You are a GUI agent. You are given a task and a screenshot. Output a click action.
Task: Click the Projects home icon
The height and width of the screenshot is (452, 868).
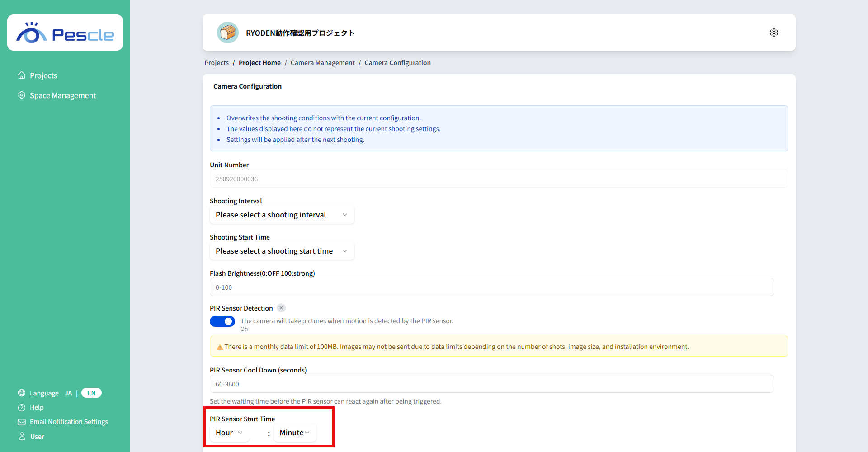(x=22, y=75)
